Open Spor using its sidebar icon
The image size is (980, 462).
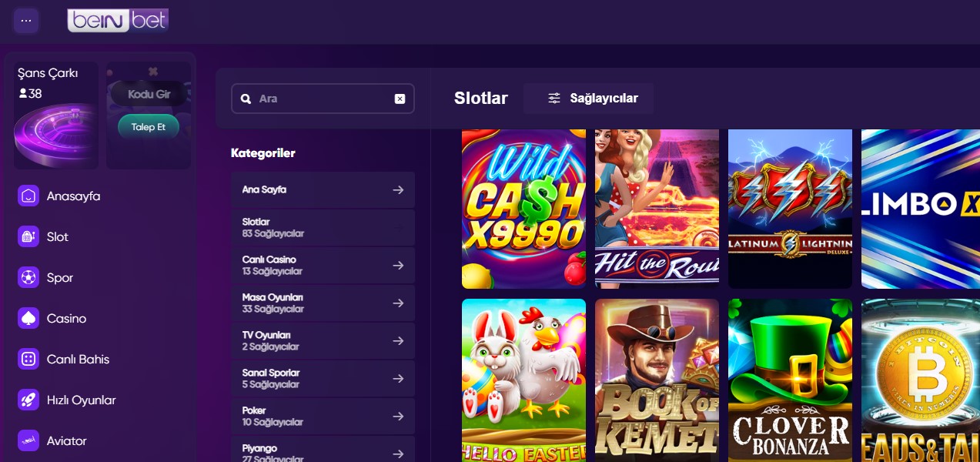(27, 277)
